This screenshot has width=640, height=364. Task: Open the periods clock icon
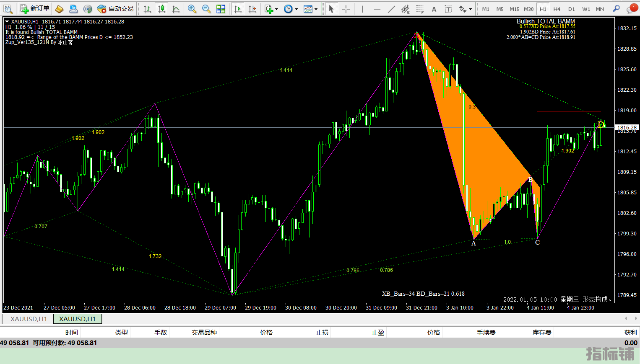pyautogui.click(x=288, y=9)
